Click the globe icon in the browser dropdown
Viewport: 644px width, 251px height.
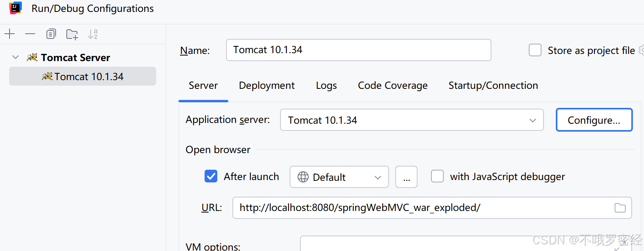point(303,177)
